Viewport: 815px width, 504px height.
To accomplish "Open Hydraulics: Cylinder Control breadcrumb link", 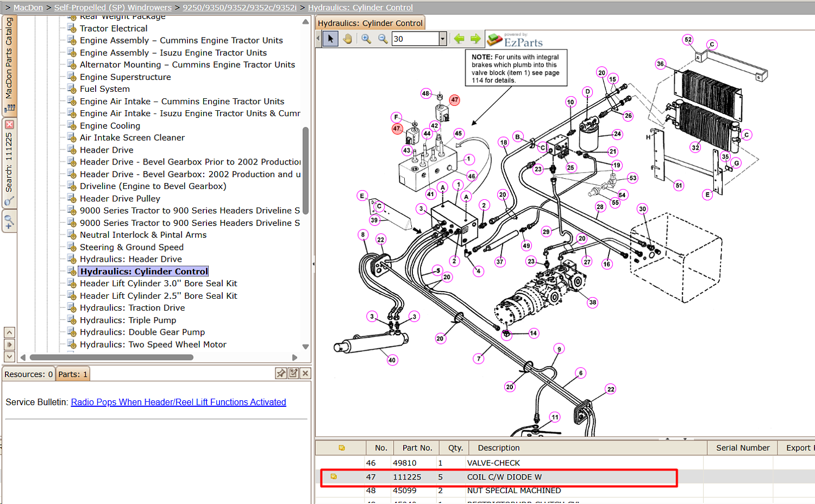I will (360, 8).
